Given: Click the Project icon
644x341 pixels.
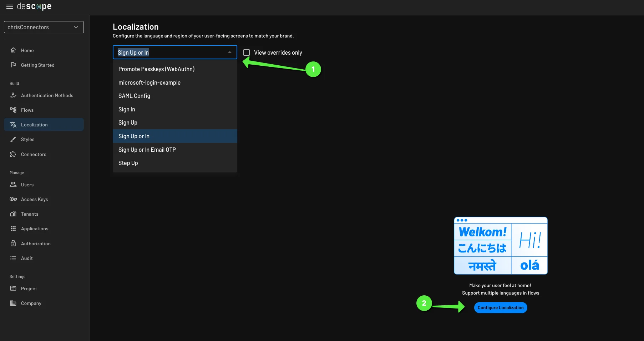Looking at the screenshot, I should [13, 289].
